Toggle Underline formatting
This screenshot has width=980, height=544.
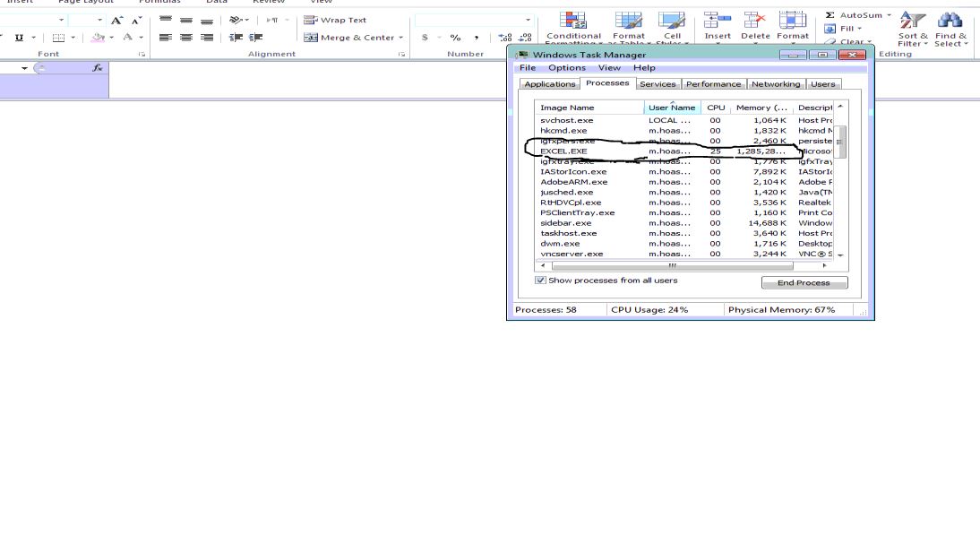pyautogui.click(x=19, y=38)
